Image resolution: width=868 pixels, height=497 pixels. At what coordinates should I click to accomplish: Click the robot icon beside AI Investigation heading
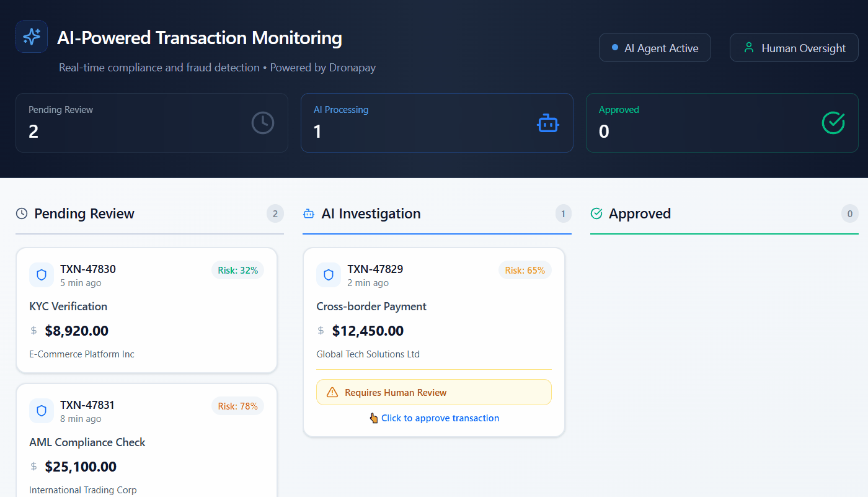click(308, 214)
